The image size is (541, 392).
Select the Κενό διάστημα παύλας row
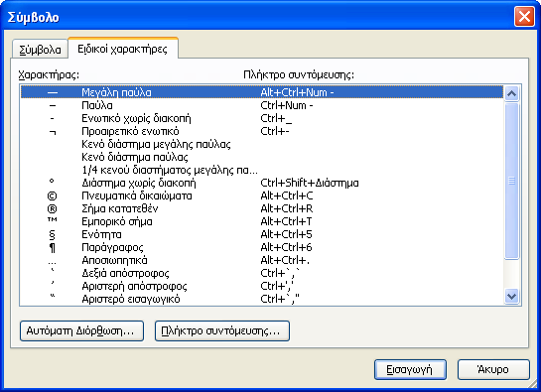click(x=262, y=157)
